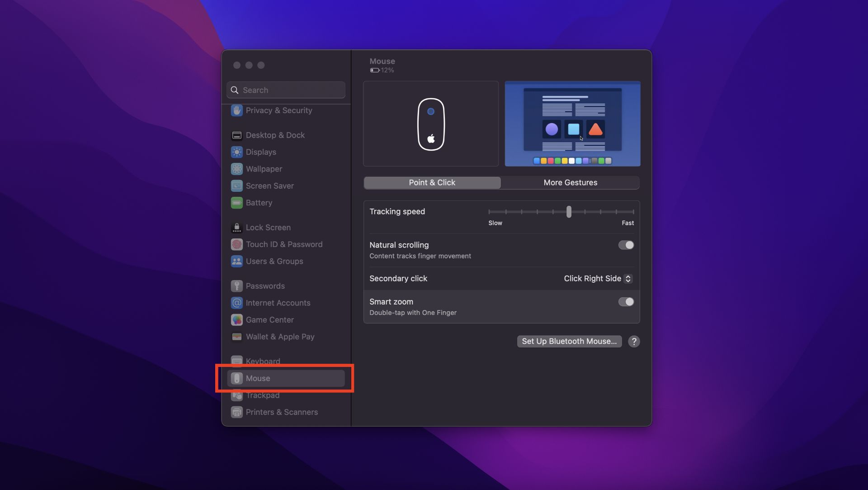Select Displays label in sidebar

(261, 152)
